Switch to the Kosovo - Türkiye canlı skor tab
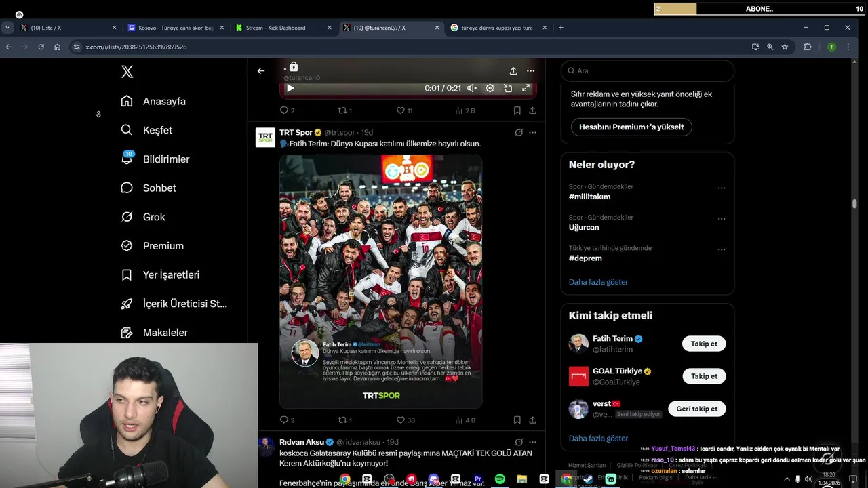This screenshot has width=868, height=488. (x=175, y=28)
